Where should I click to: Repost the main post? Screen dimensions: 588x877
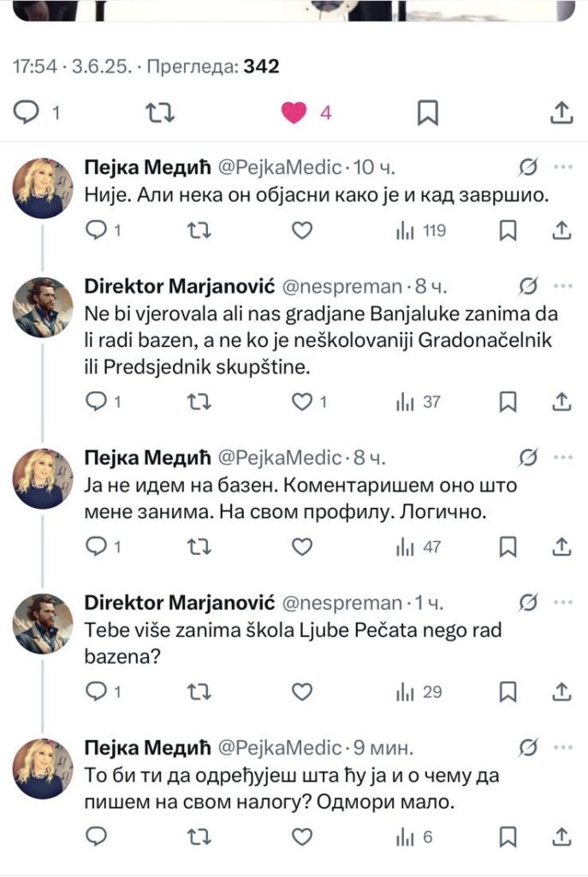(160, 113)
